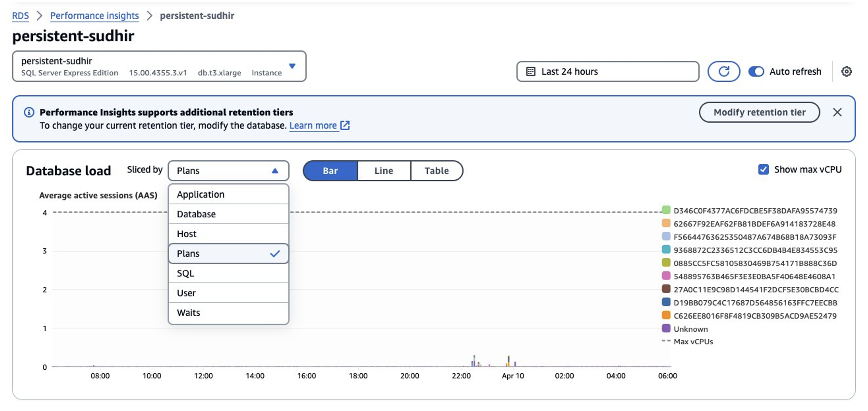Click the purple swatch for Unknown
Screen dimensions: 868x411
666,328
